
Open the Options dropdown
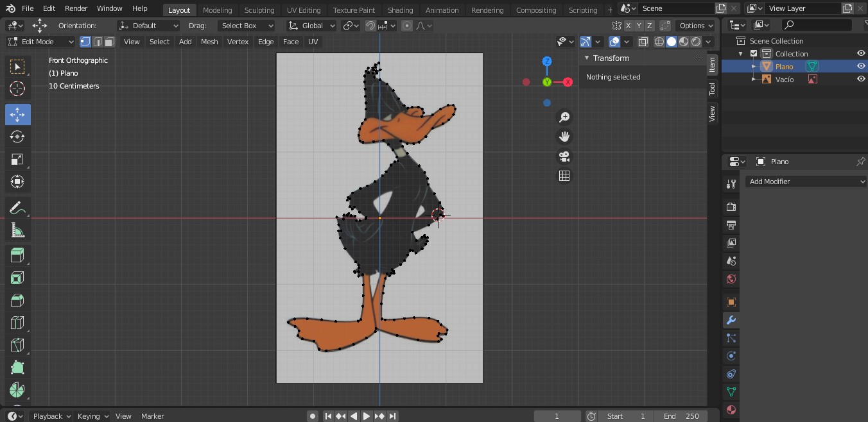(696, 26)
